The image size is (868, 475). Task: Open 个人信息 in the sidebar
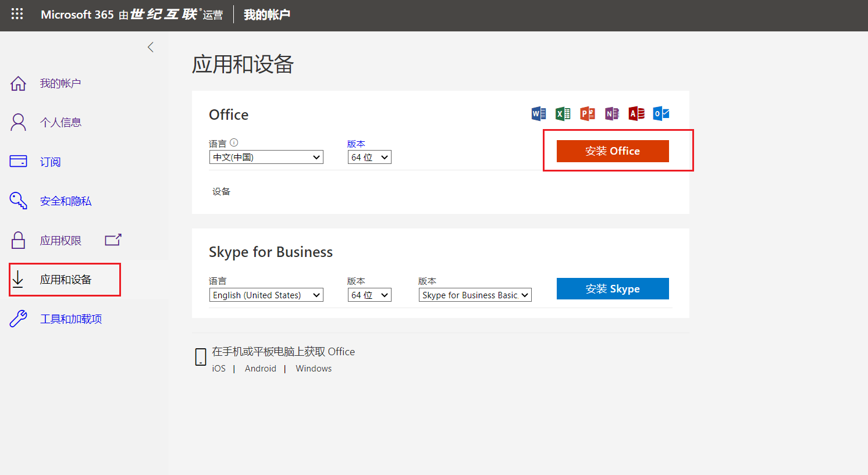coord(61,123)
